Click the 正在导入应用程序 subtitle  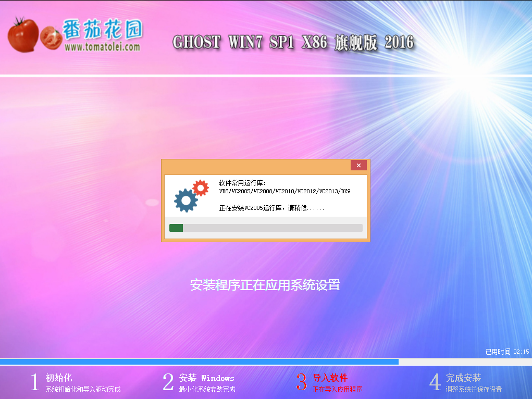337,389
